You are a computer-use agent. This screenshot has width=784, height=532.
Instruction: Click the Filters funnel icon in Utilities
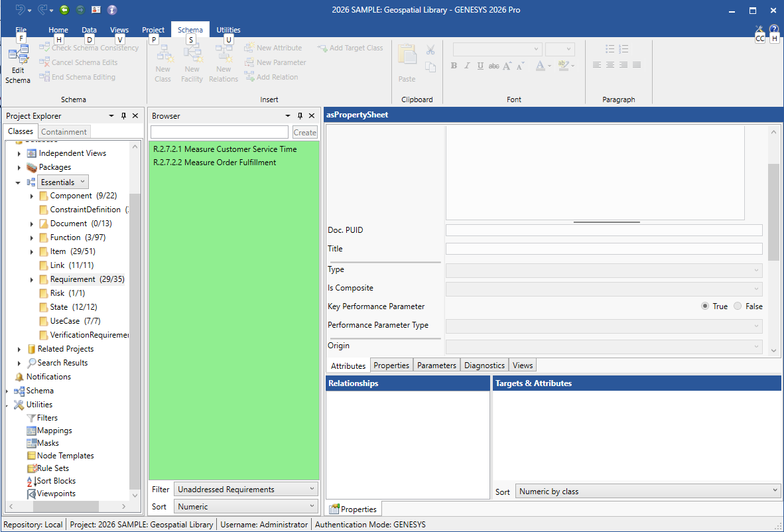coord(31,418)
